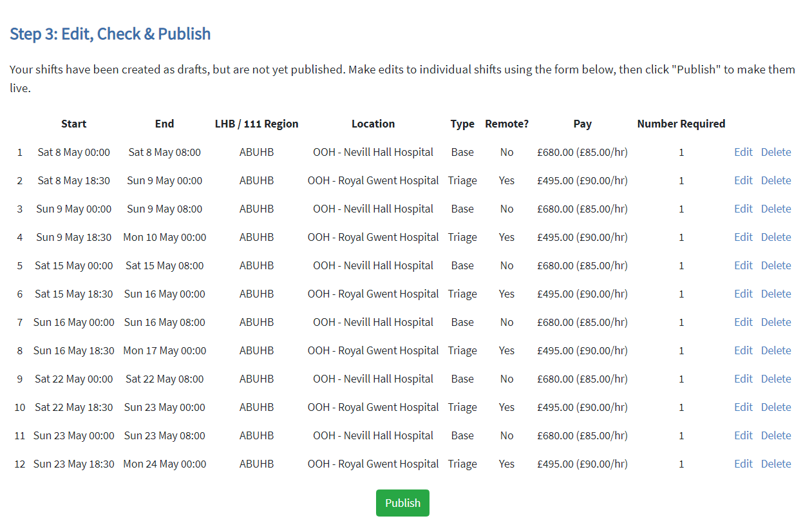Screen dimensions: 812x532
Task: Delete shift 5 starting Sat 15 May 00:00
Action: [x=776, y=266]
